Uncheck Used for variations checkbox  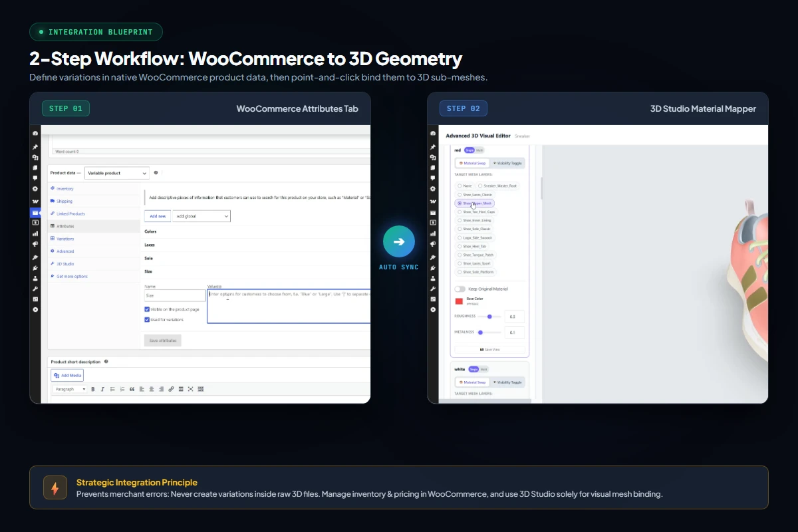147,320
